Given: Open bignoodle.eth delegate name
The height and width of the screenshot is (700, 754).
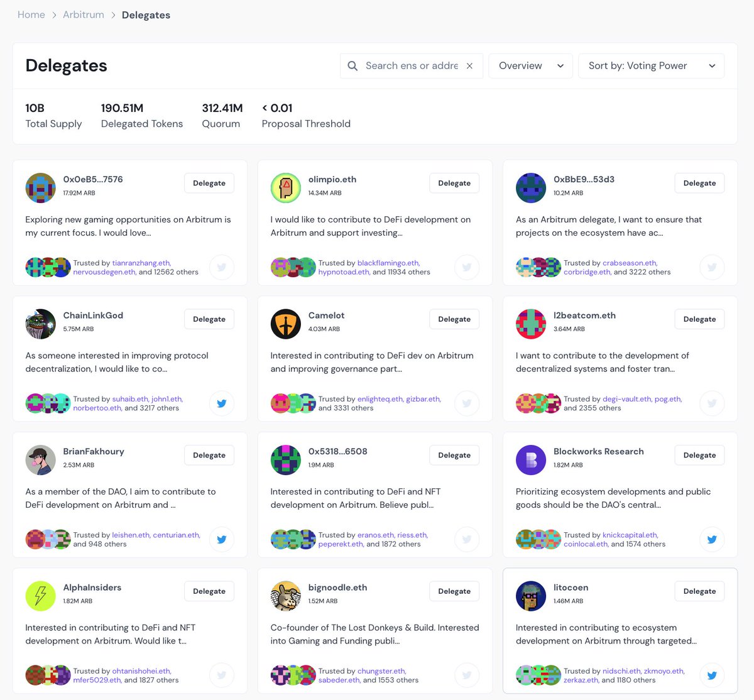Looking at the screenshot, I should 337,588.
